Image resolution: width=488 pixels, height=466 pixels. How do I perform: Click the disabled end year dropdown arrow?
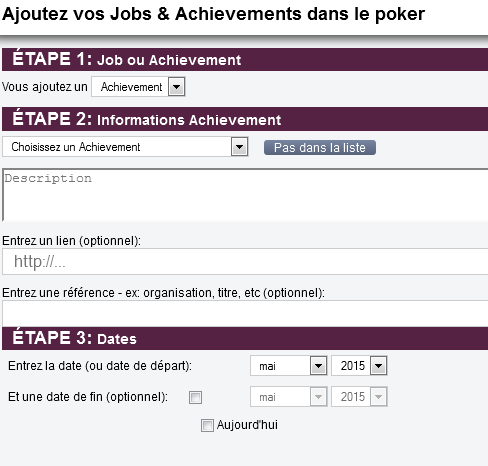click(x=378, y=397)
